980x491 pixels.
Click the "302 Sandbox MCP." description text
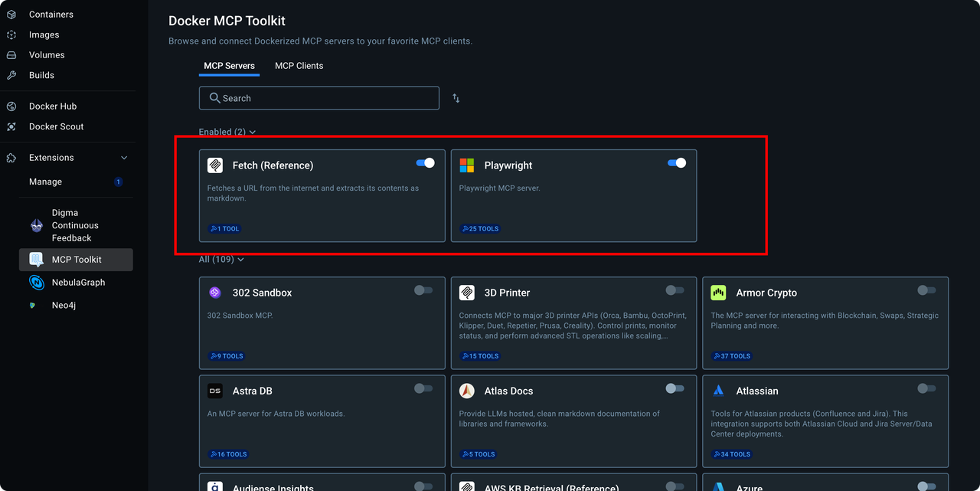tap(240, 316)
